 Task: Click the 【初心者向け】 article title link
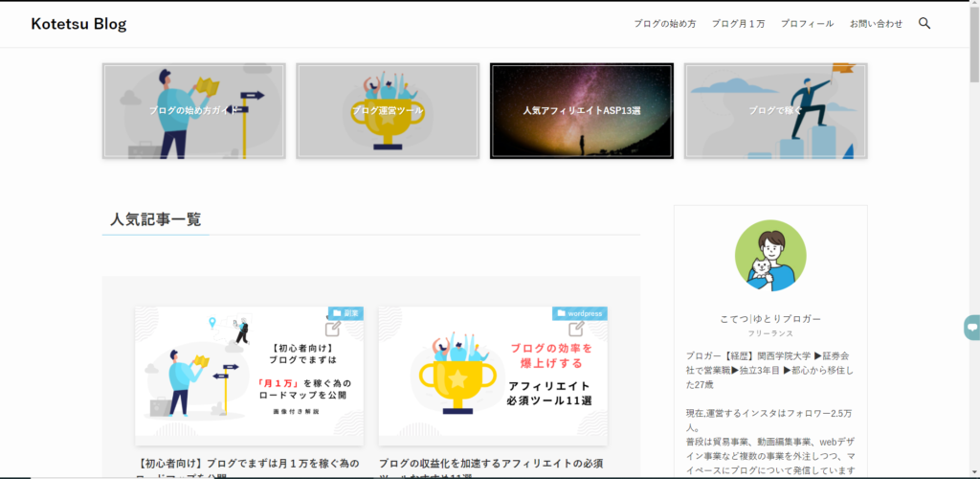249,465
